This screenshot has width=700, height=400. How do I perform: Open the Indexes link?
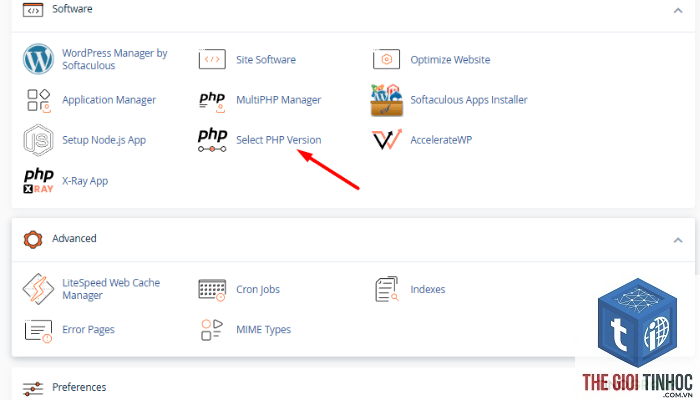(x=428, y=289)
